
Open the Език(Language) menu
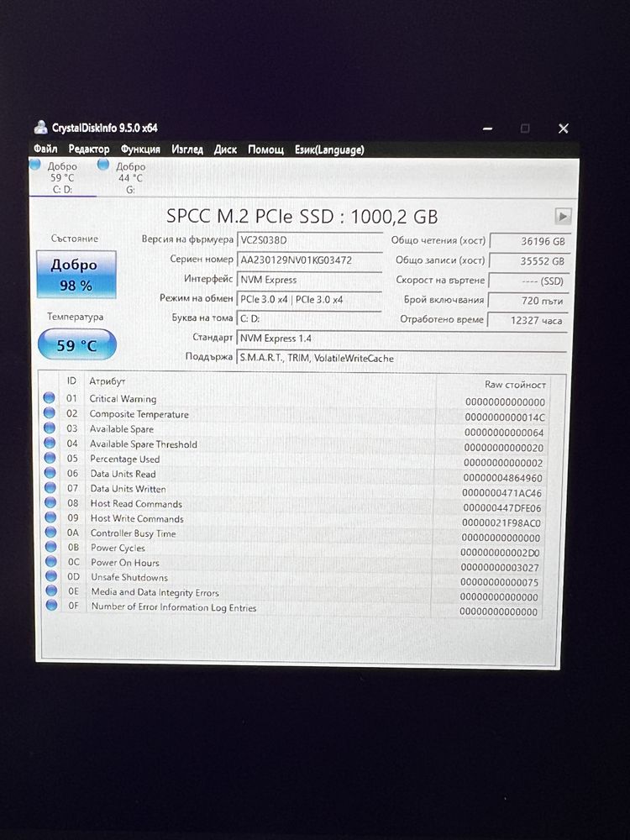(329, 150)
